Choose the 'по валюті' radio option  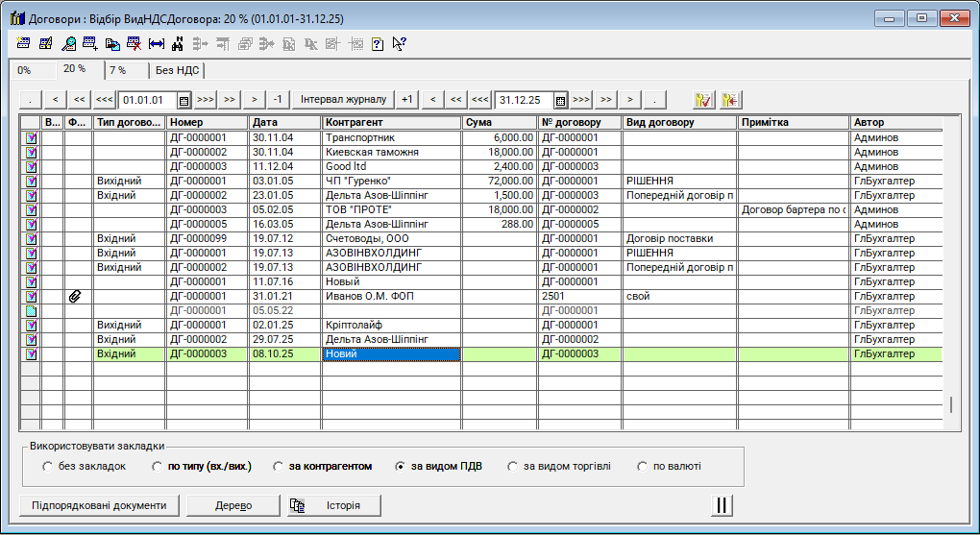coord(644,467)
